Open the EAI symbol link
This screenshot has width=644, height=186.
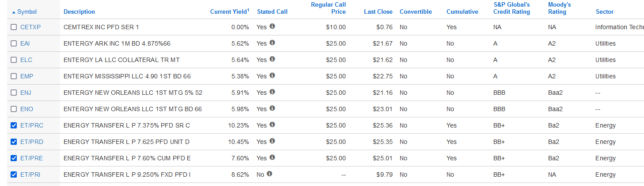(25, 43)
